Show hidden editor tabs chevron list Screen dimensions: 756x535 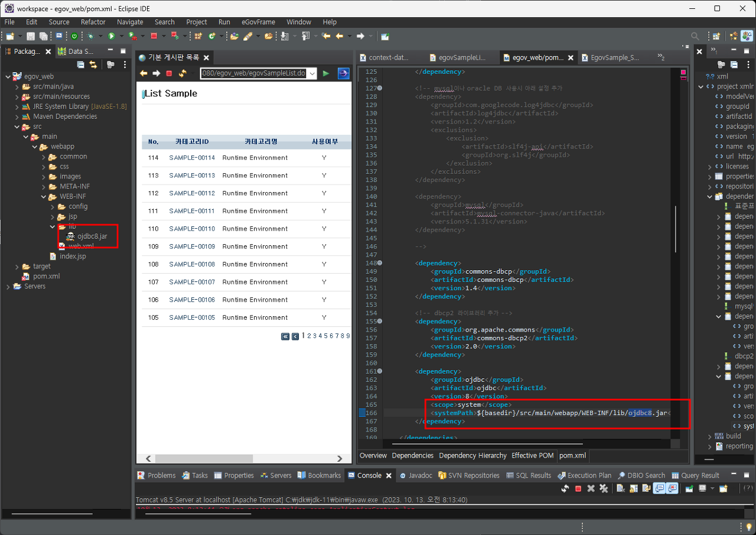tap(661, 57)
